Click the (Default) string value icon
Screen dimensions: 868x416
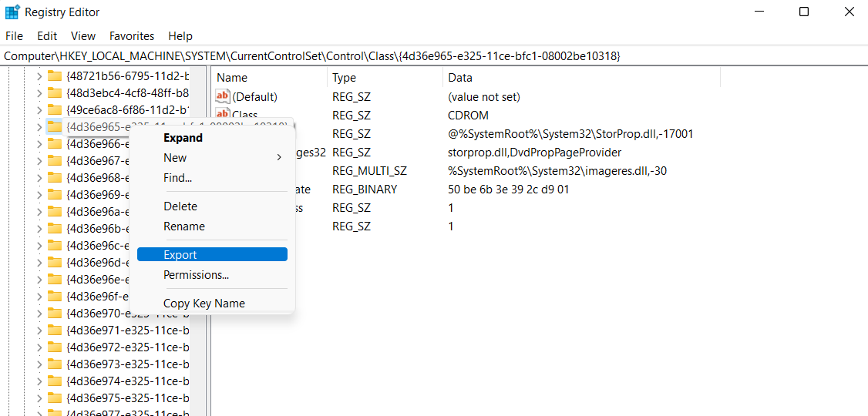point(223,96)
